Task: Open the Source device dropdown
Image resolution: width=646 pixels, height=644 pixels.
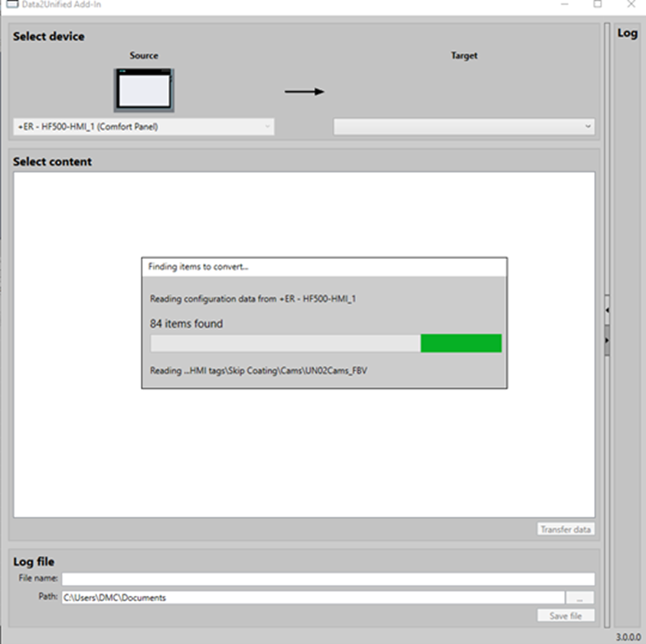Action: [x=144, y=126]
